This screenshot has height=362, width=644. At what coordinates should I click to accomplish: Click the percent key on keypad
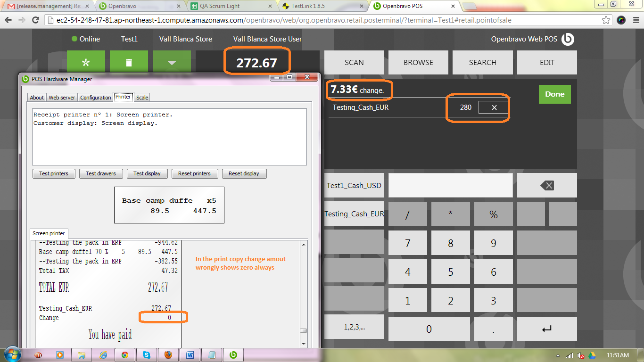(x=494, y=214)
